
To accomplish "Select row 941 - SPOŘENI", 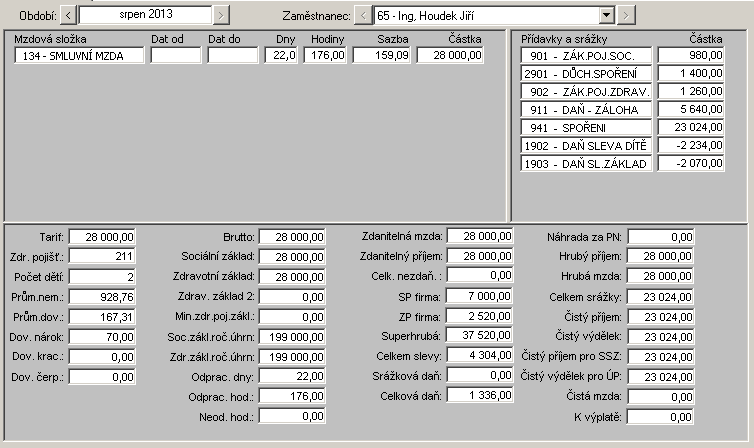I will click(x=586, y=127).
